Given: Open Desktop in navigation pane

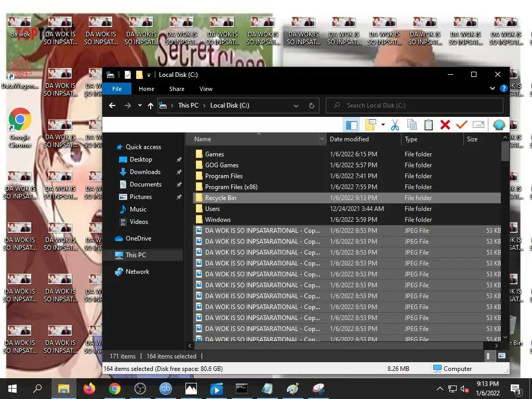Looking at the screenshot, I should (140, 159).
